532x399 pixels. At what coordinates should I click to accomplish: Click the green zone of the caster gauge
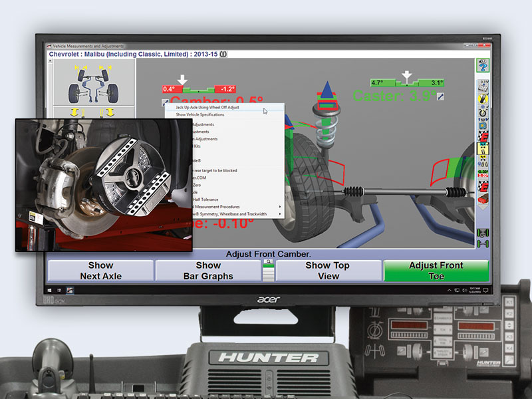407,82
